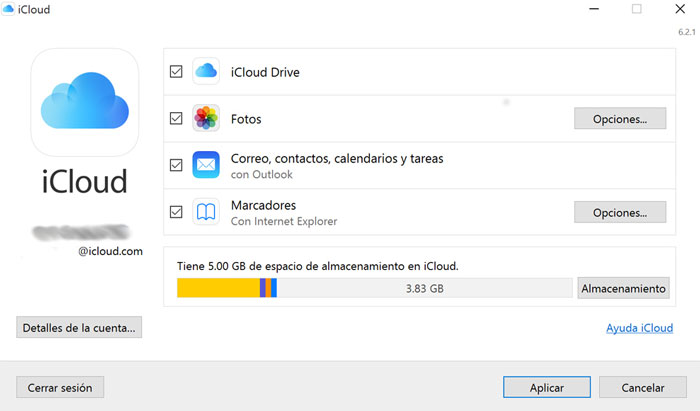Click the 3.83 GB free space area
Image resolution: width=700 pixels, height=411 pixels.
pyautogui.click(x=425, y=288)
